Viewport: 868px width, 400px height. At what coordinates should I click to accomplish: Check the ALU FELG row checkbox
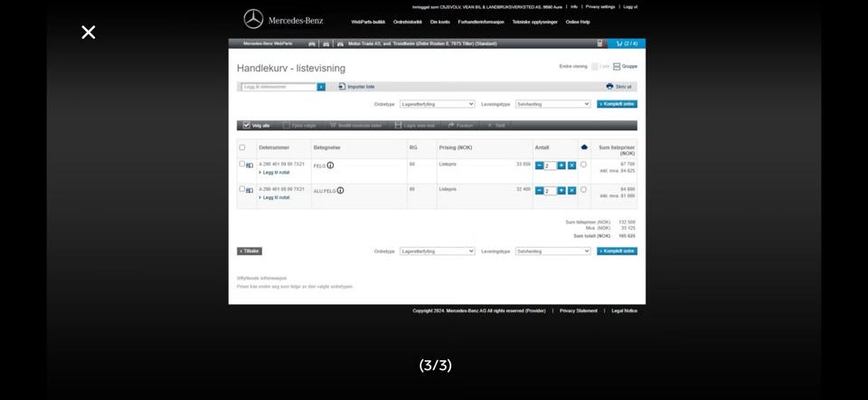pos(242,189)
